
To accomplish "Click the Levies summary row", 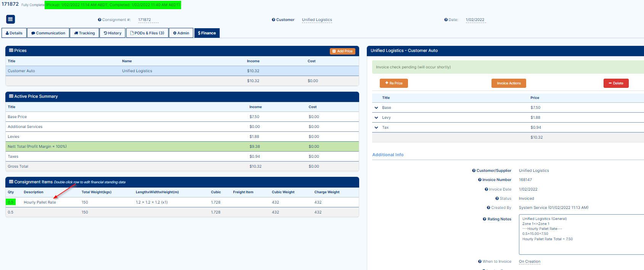I will 182,137.
